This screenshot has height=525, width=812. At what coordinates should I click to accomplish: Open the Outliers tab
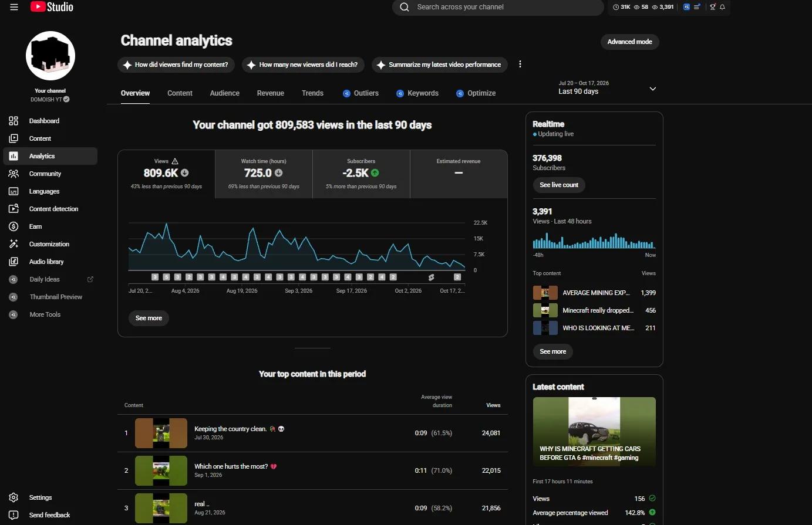pyautogui.click(x=360, y=93)
